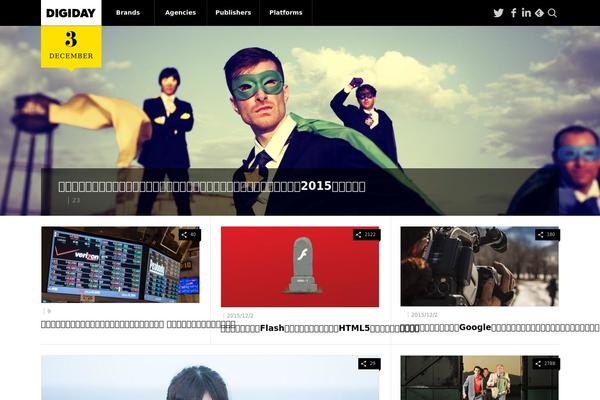Open the Digiday Facebook page icon
Viewport: 600px width, 400px height.
coord(514,13)
